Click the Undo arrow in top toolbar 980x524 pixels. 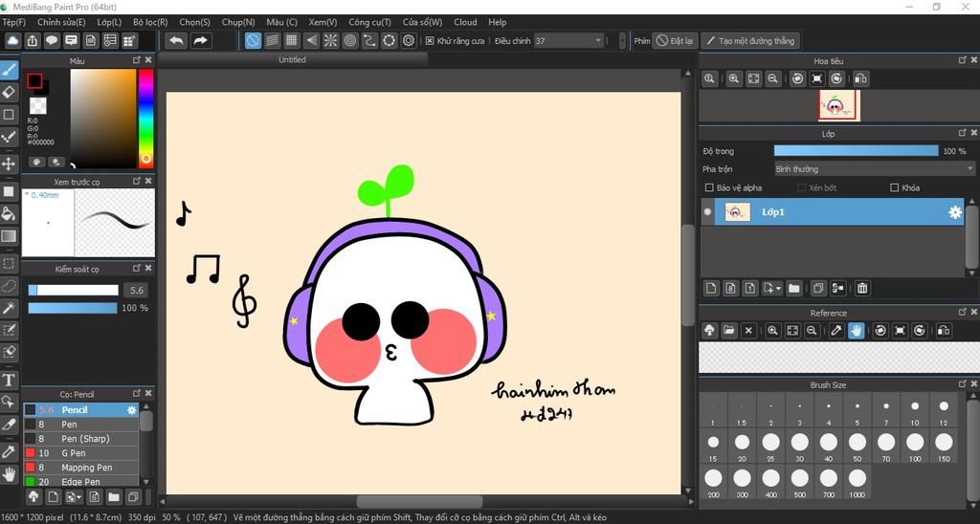tap(176, 40)
